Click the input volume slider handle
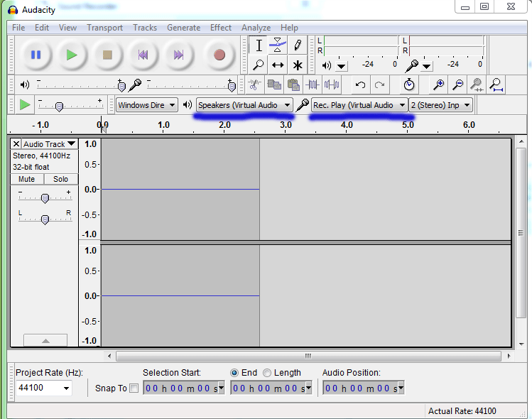 232,87
